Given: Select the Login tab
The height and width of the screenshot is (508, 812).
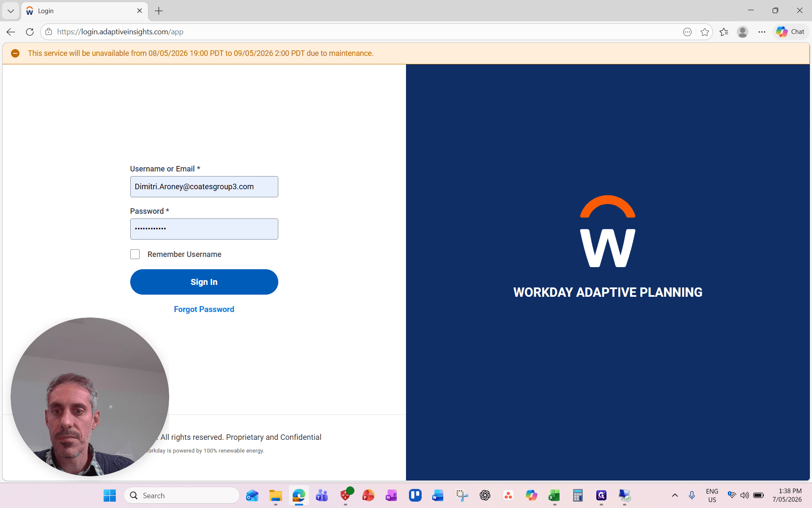Looking at the screenshot, I should pyautogui.click(x=85, y=11).
